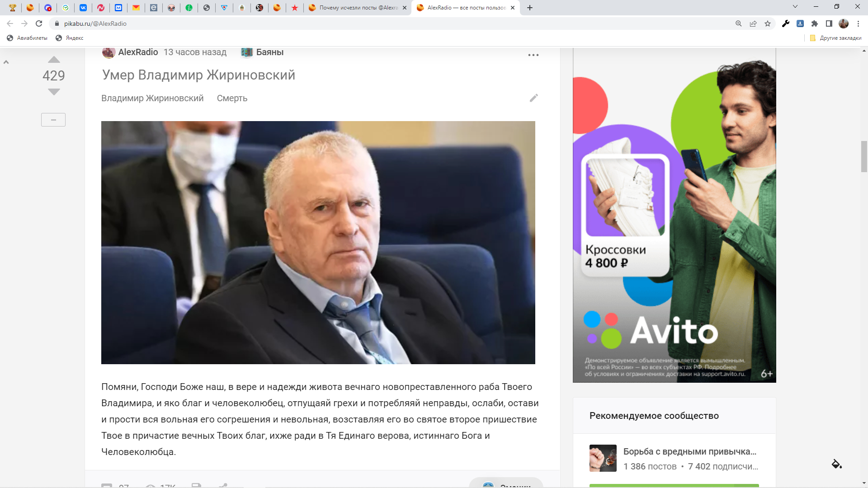This screenshot has height=488, width=868.
Task: Open the browser extensions puzzle icon
Action: click(815, 23)
